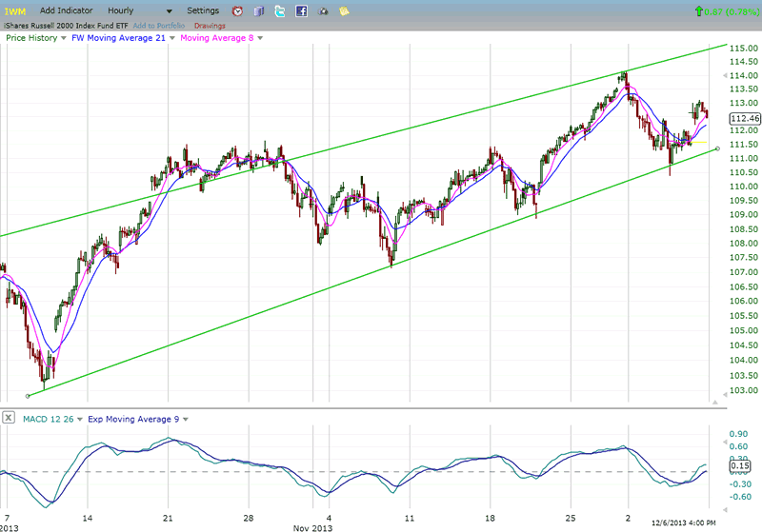Click the 112.46 current price label
The height and width of the screenshot is (532, 762).
[x=745, y=118]
